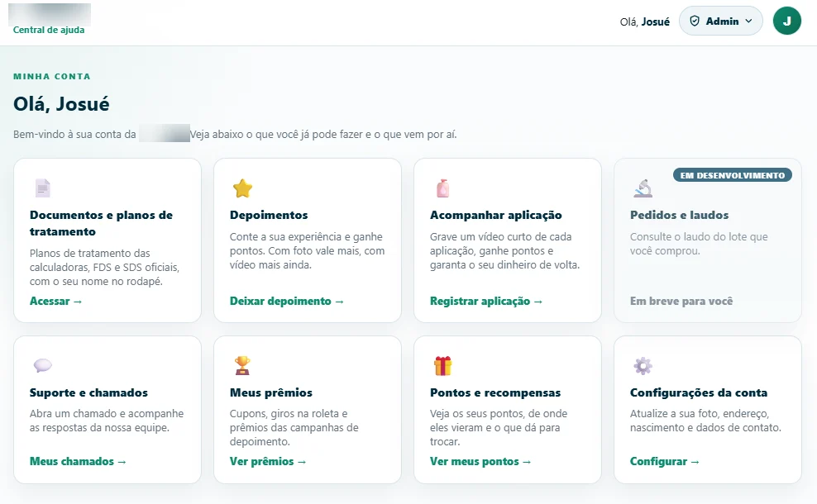This screenshot has height=504, width=817.
Task: Click the MINHA CONTA label
Action: coord(51,77)
